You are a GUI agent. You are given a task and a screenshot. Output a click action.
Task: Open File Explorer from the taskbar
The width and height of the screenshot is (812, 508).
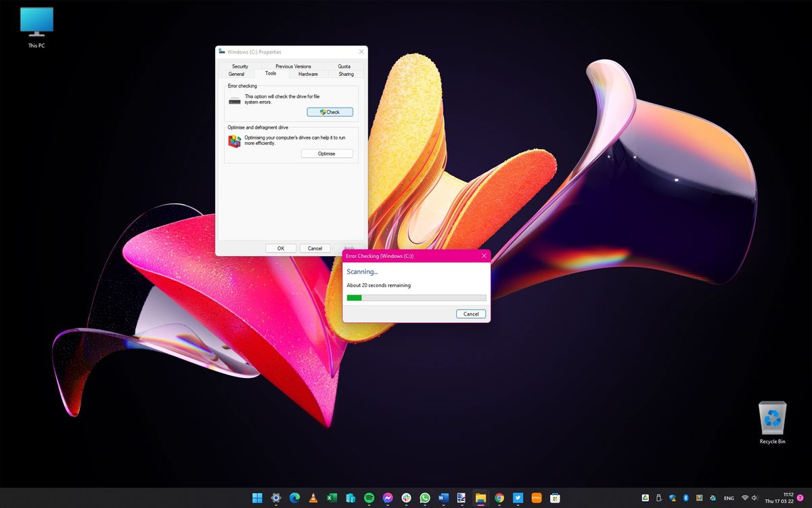tap(480, 498)
